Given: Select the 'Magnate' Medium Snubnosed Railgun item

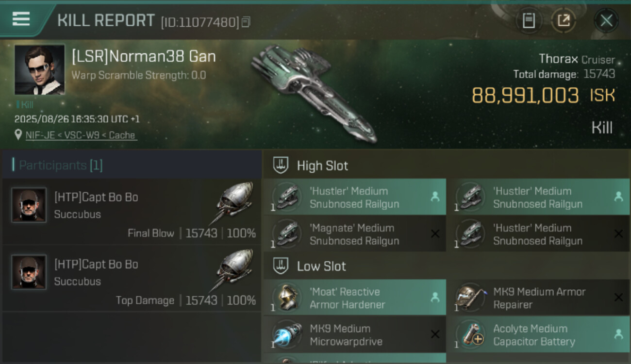Looking at the screenshot, I should [355, 234].
